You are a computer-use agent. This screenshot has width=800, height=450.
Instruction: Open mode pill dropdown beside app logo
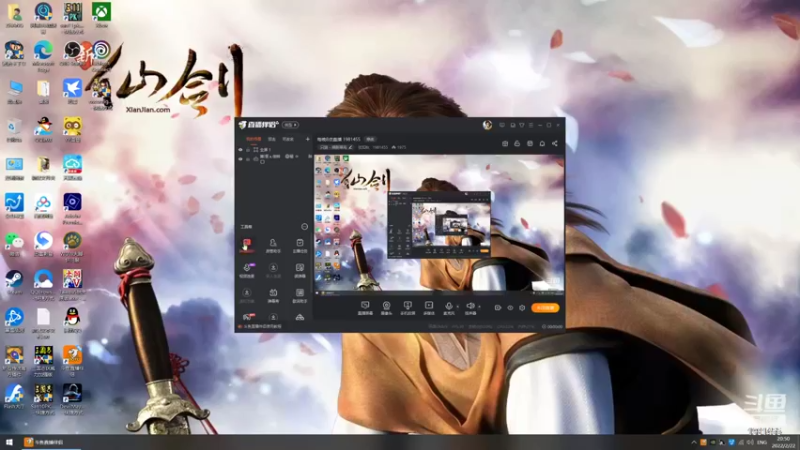click(x=290, y=125)
